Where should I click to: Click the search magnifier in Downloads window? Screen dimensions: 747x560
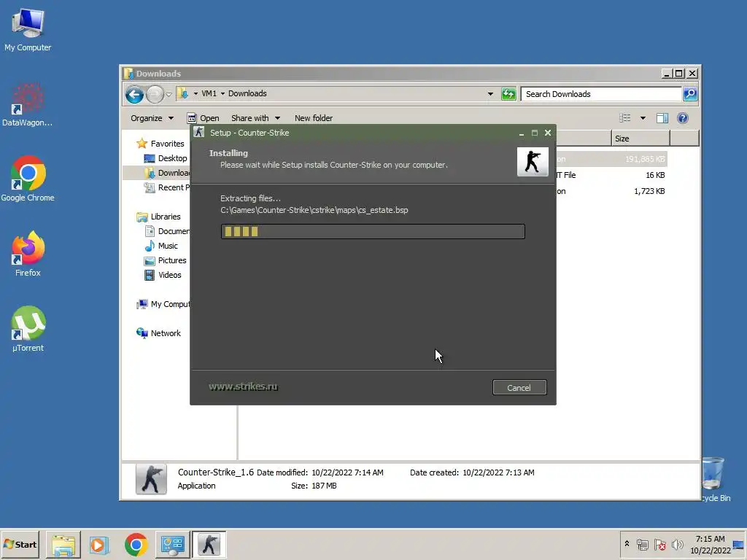coord(690,94)
